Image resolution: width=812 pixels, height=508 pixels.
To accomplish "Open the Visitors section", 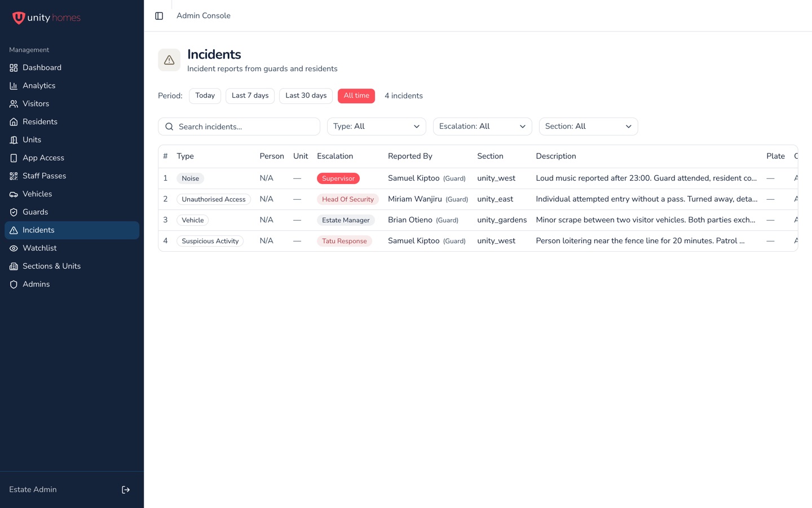I will (72, 104).
